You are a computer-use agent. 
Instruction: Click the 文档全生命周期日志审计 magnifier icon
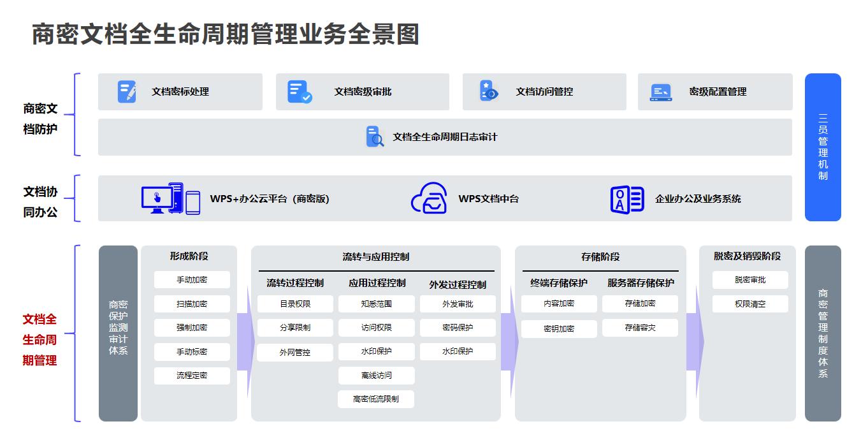375,137
